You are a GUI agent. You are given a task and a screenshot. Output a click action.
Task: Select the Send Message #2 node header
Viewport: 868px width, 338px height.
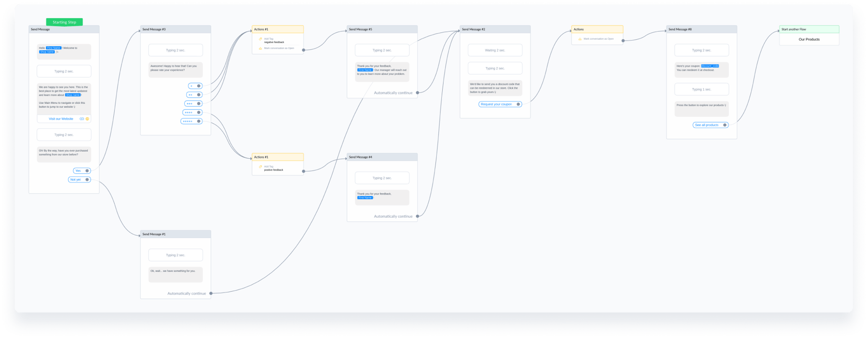[x=495, y=29]
